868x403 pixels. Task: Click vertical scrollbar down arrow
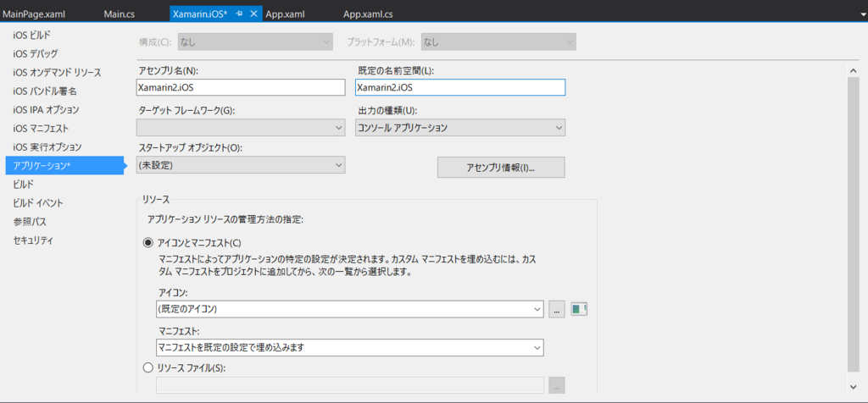click(854, 386)
